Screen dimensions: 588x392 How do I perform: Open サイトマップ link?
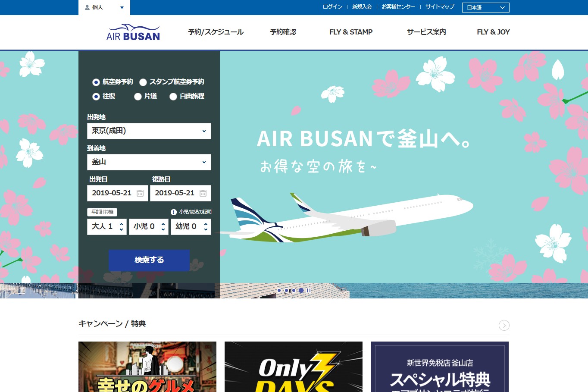click(x=440, y=7)
